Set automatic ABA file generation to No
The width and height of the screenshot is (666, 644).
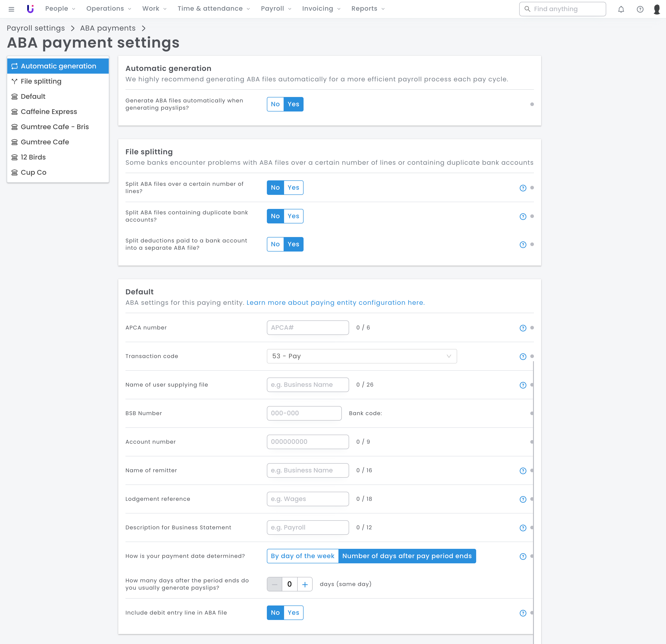pyautogui.click(x=275, y=104)
